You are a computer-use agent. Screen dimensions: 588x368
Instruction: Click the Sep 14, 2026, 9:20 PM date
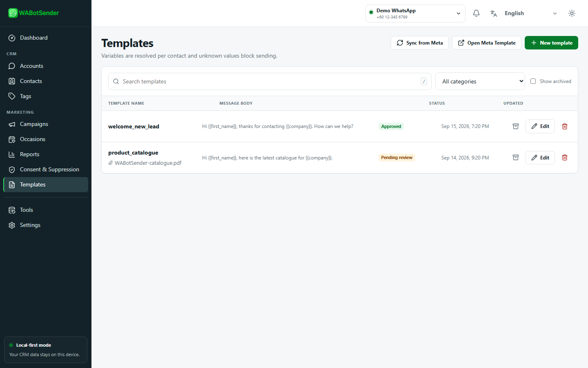[x=465, y=157]
